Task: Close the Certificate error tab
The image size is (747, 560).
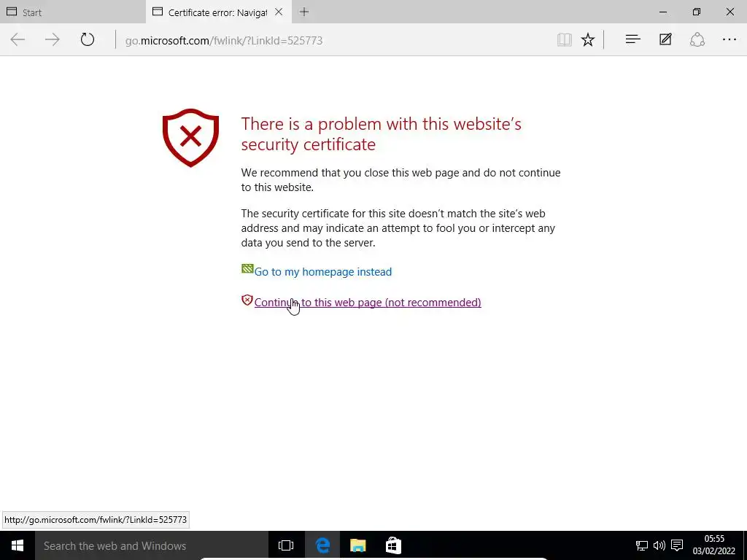Action: (x=279, y=12)
